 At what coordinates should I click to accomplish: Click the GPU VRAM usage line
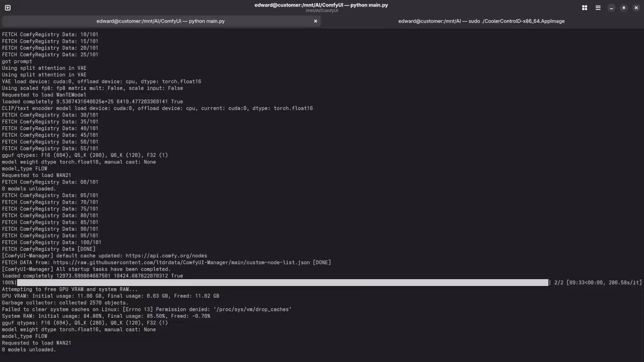pyautogui.click(x=110, y=296)
